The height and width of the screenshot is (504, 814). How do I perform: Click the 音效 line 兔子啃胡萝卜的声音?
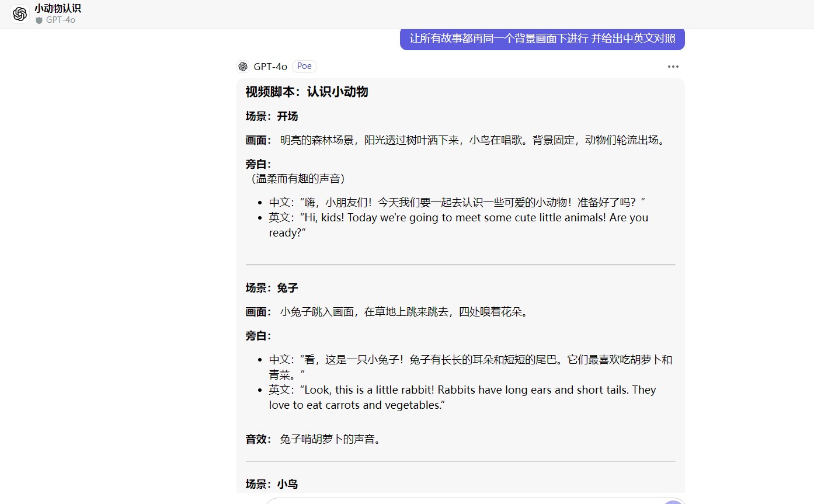point(314,439)
